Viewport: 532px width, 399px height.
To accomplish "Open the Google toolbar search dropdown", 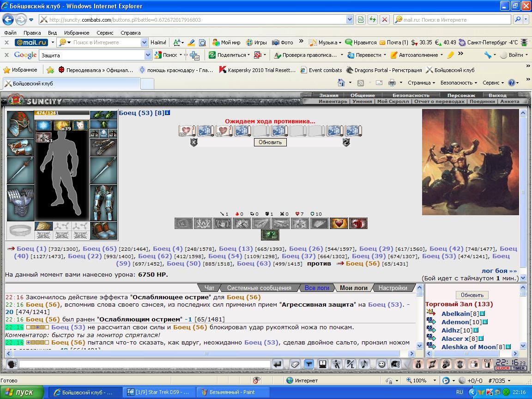I will point(148,55).
